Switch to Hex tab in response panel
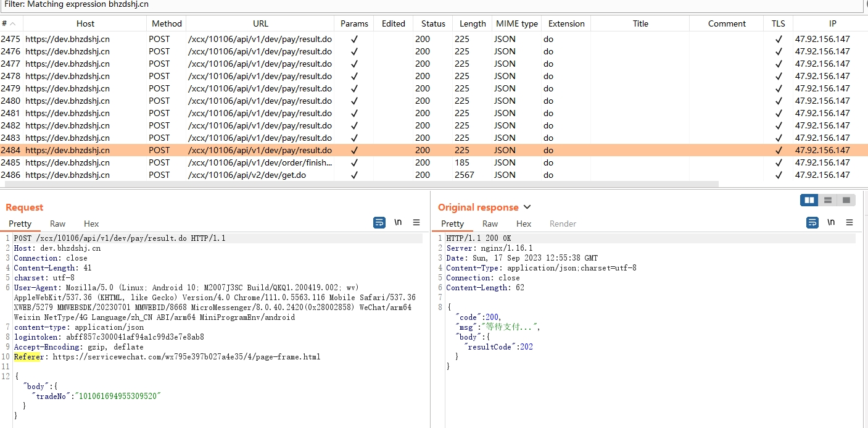 point(524,224)
